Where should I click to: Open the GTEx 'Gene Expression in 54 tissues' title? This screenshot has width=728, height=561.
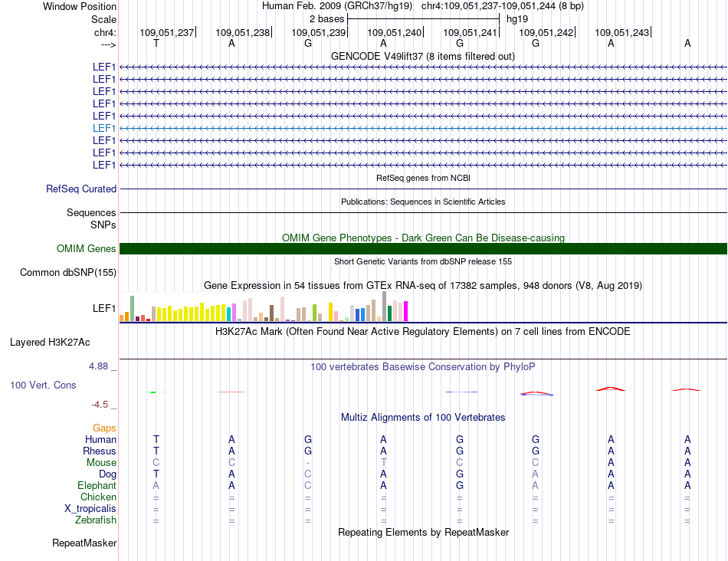[423, 286]
